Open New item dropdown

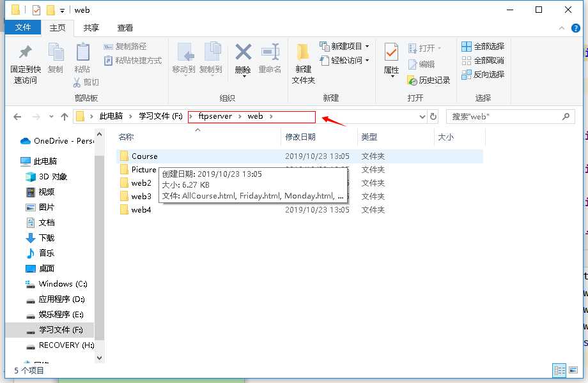(344, 47)
